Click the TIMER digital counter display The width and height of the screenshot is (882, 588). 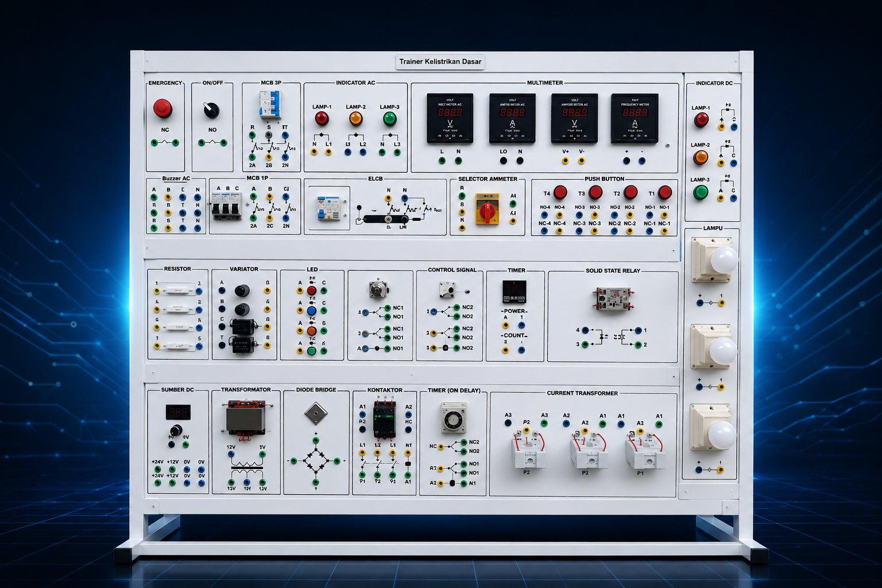pyautogui.click(x=514, y=292)
